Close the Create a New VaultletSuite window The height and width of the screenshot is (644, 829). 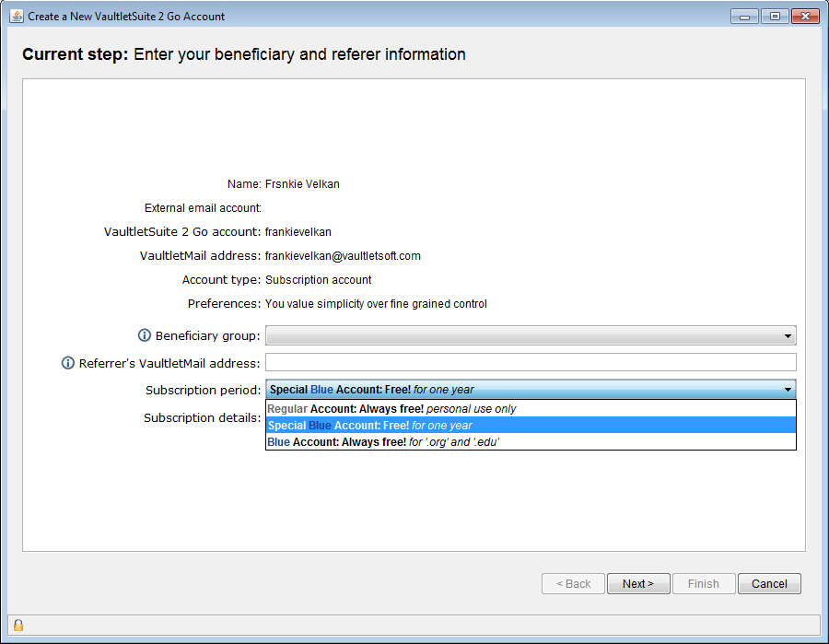click(x=805, y=17)
